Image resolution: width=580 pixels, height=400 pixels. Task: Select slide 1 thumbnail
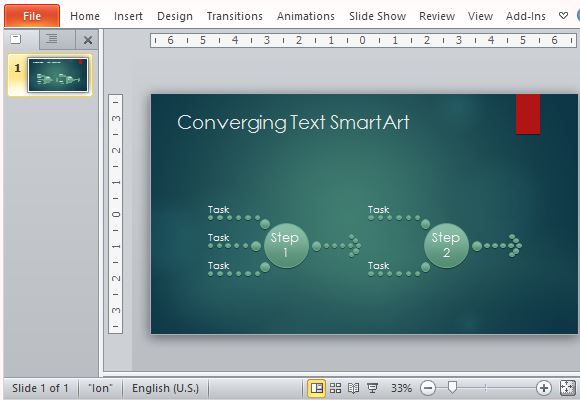pos(58,75)
